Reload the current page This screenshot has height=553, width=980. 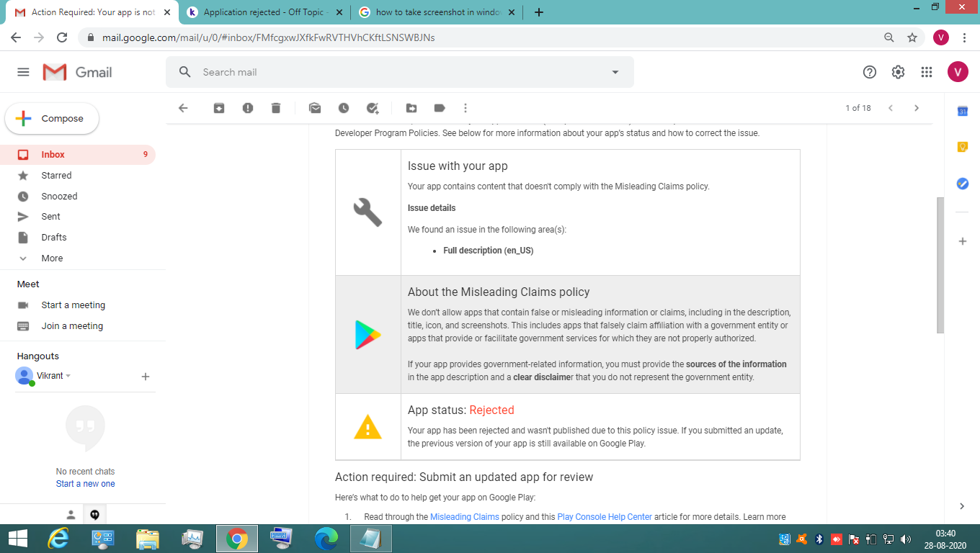pyautogui.click(x=62, y=37)
